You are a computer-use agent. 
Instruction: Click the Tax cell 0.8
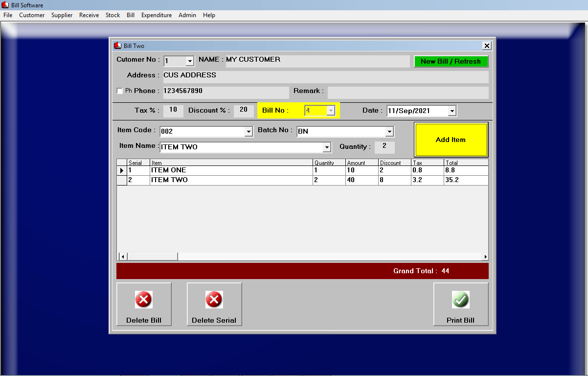428,170
